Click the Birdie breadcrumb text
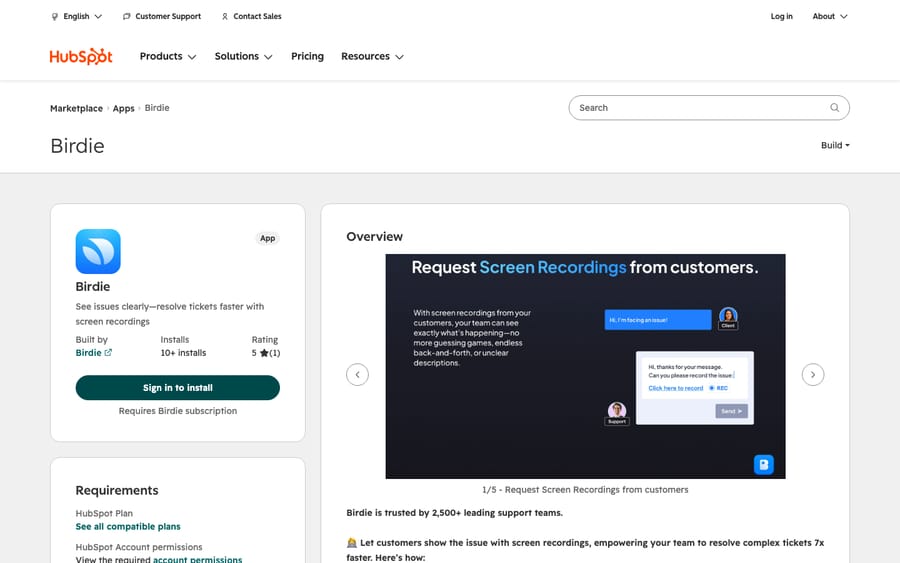900x563 pixels. (x=157, y=108)
